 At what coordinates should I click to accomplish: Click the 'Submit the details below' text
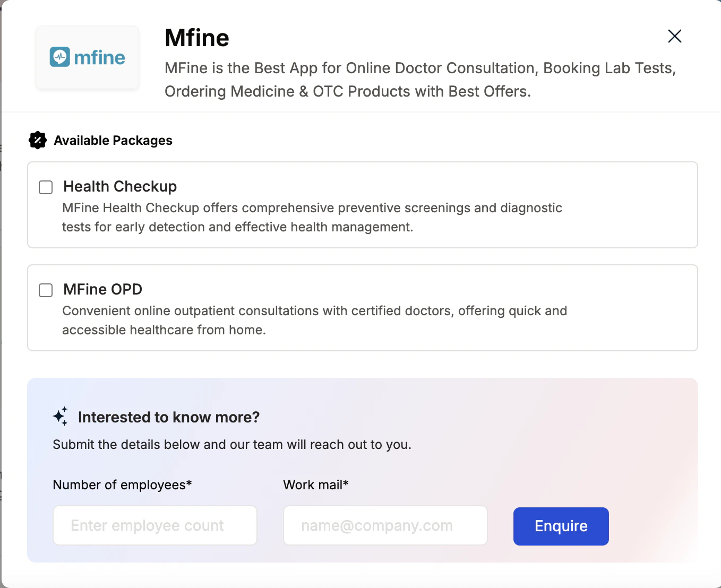click(232, 445)
